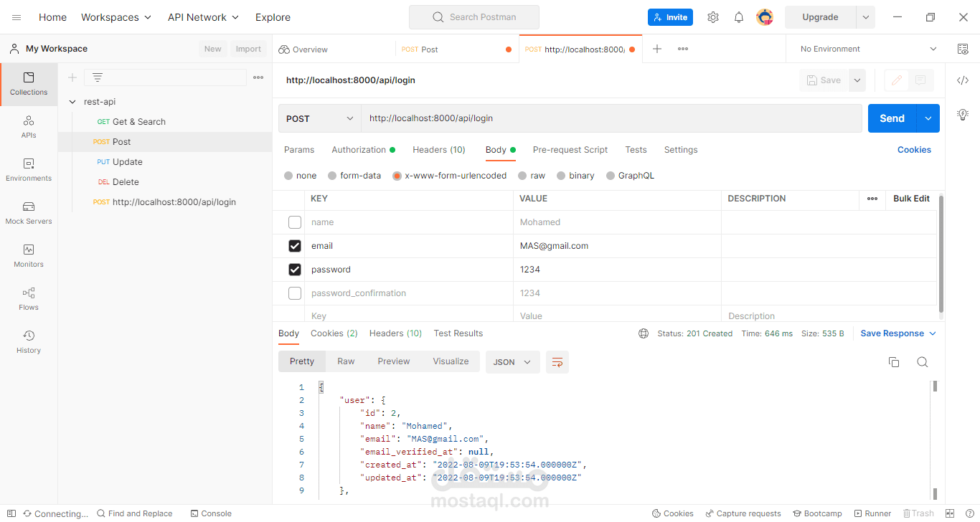Click the Send button
The width and height of the screenshot is (980, 522).
892,118
